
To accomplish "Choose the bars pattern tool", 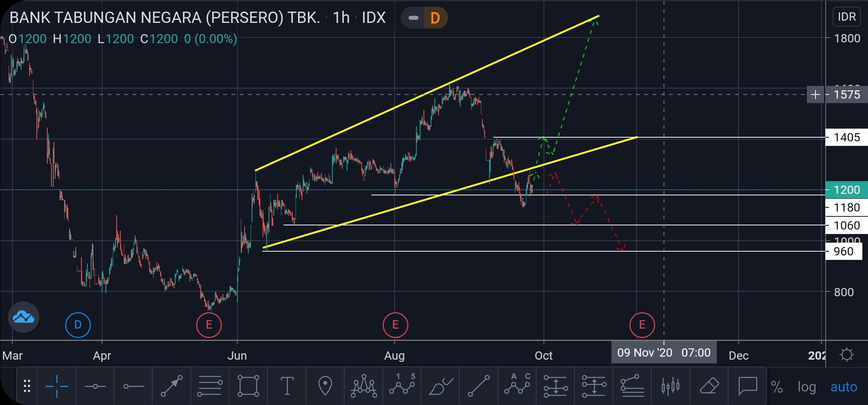I will (671, 386).
